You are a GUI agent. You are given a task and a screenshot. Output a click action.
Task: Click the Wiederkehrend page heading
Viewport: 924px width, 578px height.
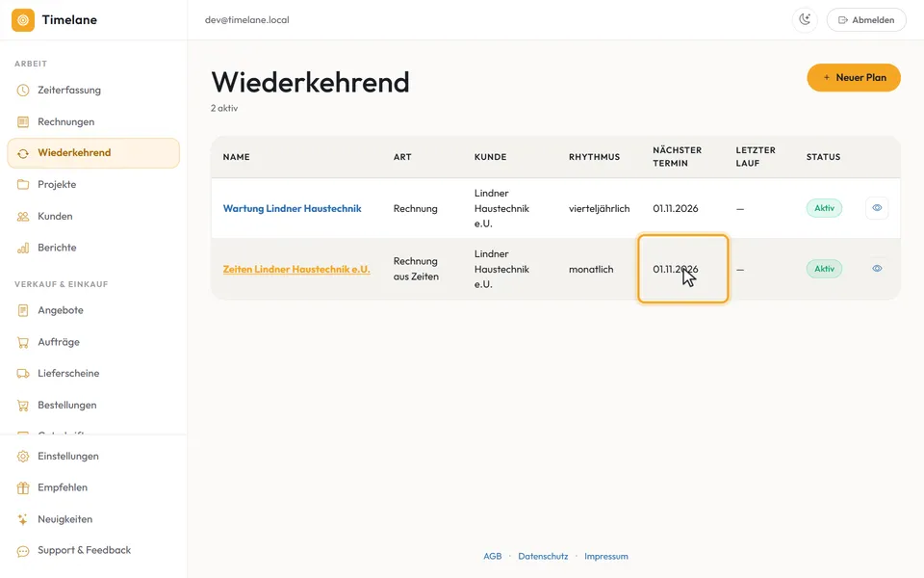click(x=311, y=82)
